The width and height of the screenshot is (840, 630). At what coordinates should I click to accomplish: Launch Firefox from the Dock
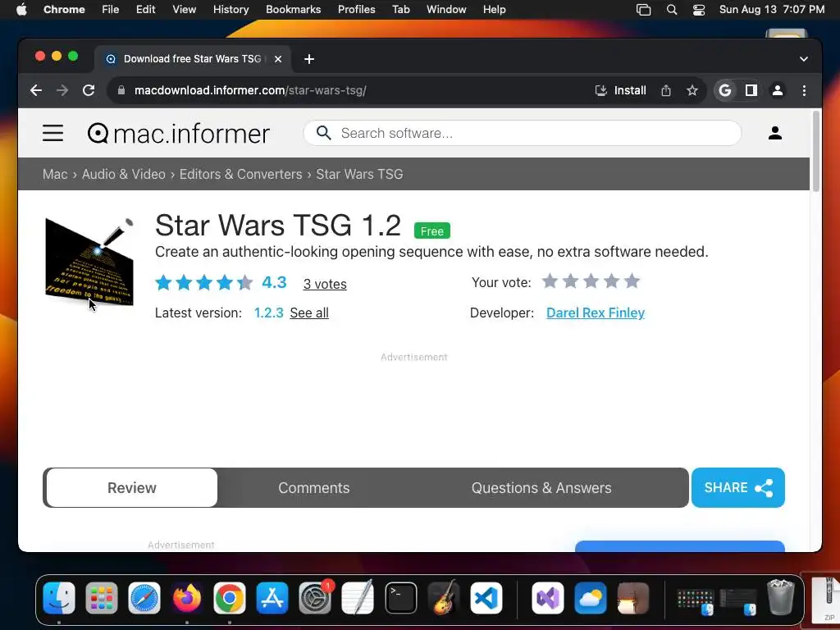[187, 598]
